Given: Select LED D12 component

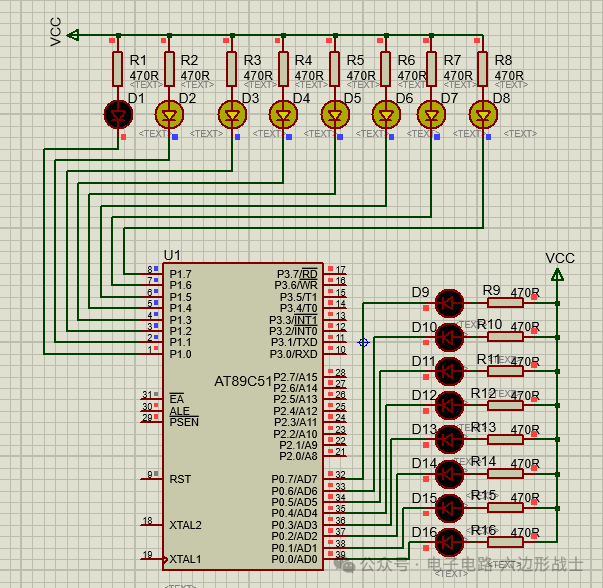Looking at the screenshot, I should [x=449, y=405].
